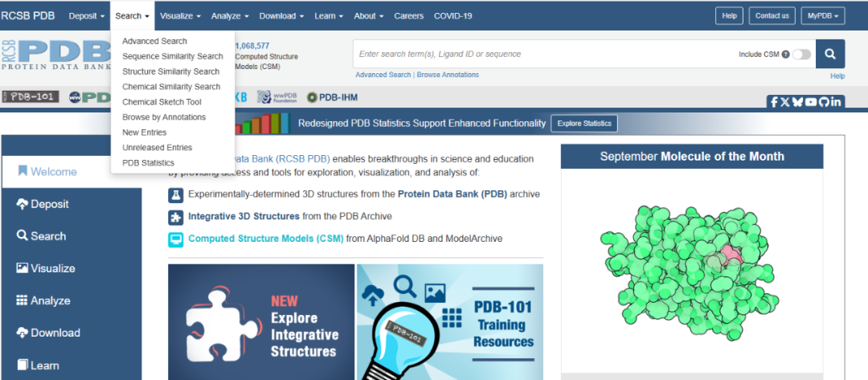Select Chemical Sketch Tool from Search menu
Screen dimensions: 868x380
click(x=162, y=102)
